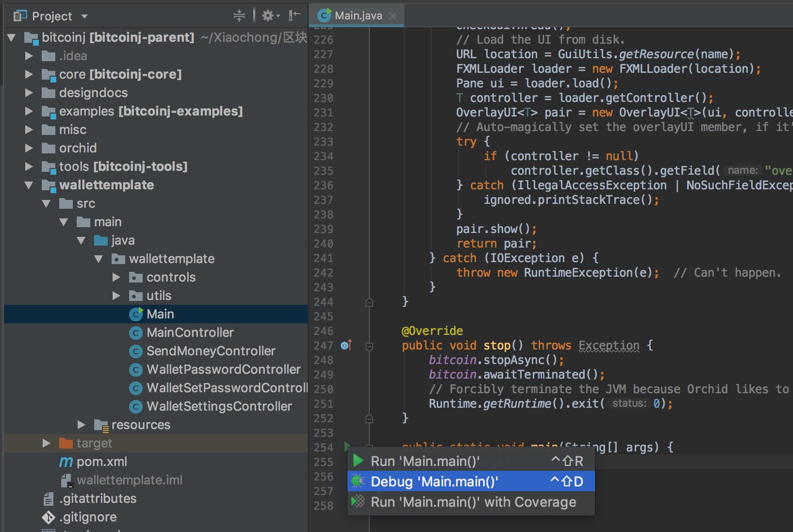This screenshot has width=793, height=532.
Task: Collapse the java source folder
Action: [x=81, y=240]
